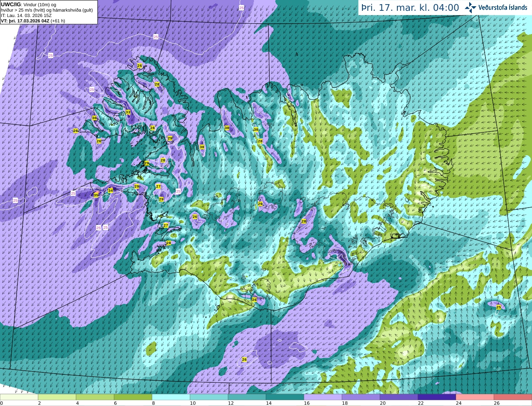Click the yellow 25 gust label offshore southeast
This screenshot has width=532, height=406.
click(x=499, y=307)
